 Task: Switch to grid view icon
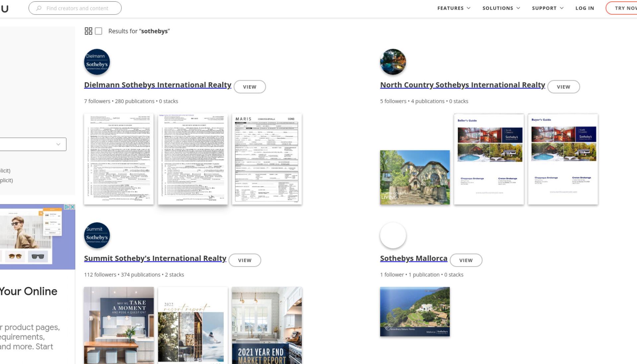click(88, 31)
